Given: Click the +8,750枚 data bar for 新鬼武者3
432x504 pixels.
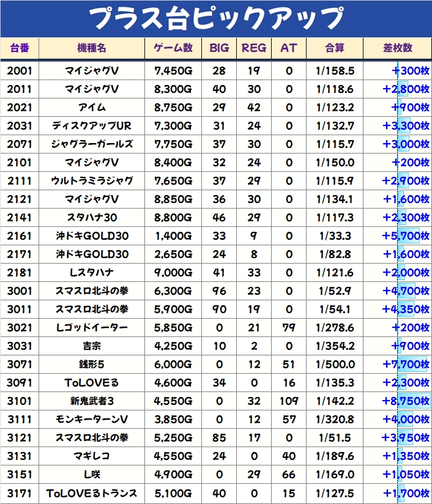Looking at the screenshot, I should (x=406, y=401).
